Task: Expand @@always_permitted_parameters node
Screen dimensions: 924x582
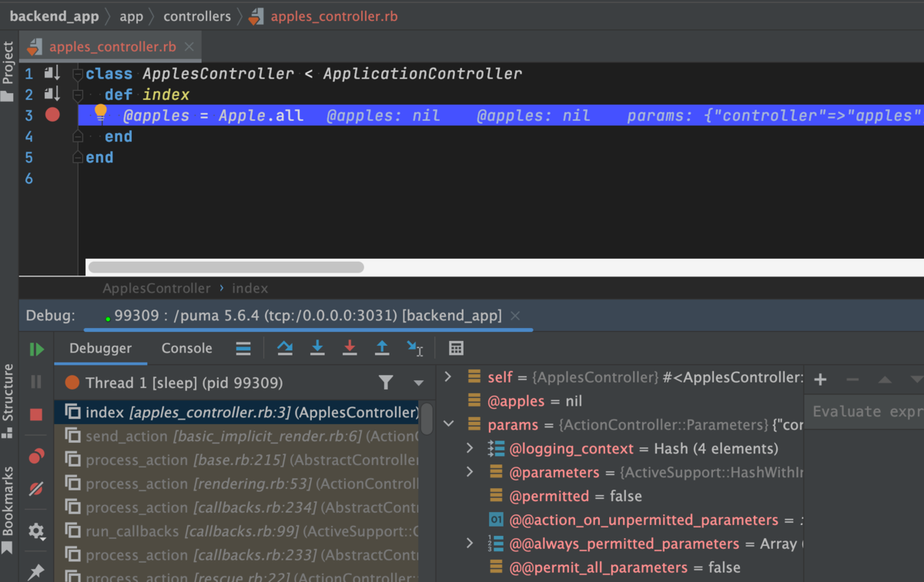Action: [x=470, y=544]
